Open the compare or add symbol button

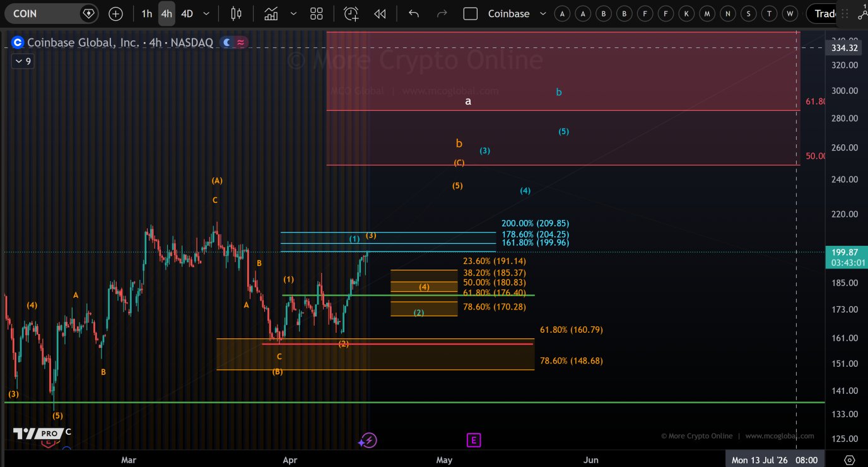[115, 13]
